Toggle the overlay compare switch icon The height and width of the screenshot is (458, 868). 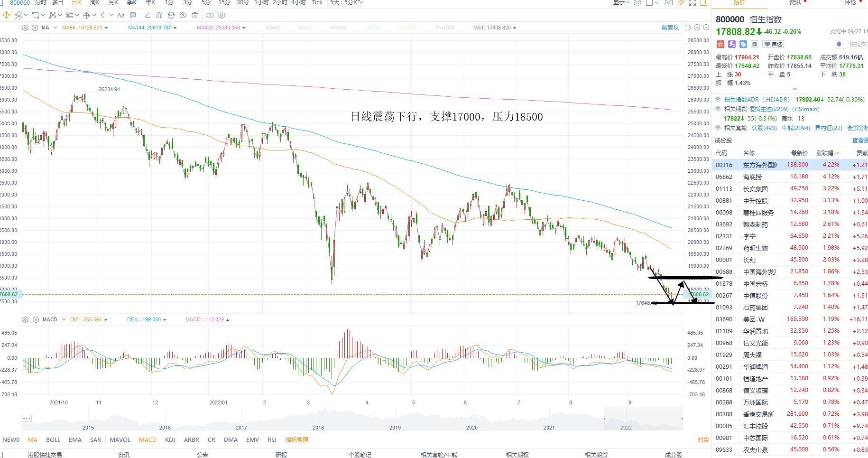point(210,15)
